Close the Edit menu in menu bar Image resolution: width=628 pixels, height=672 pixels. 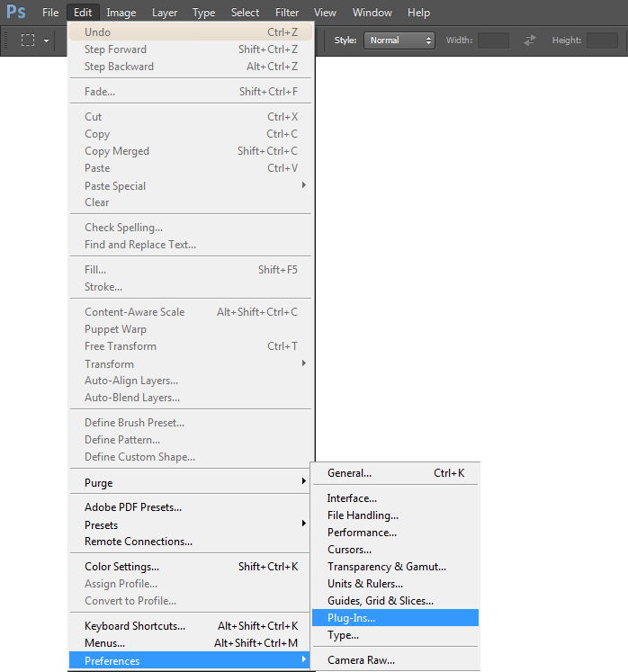pos(83,13)
